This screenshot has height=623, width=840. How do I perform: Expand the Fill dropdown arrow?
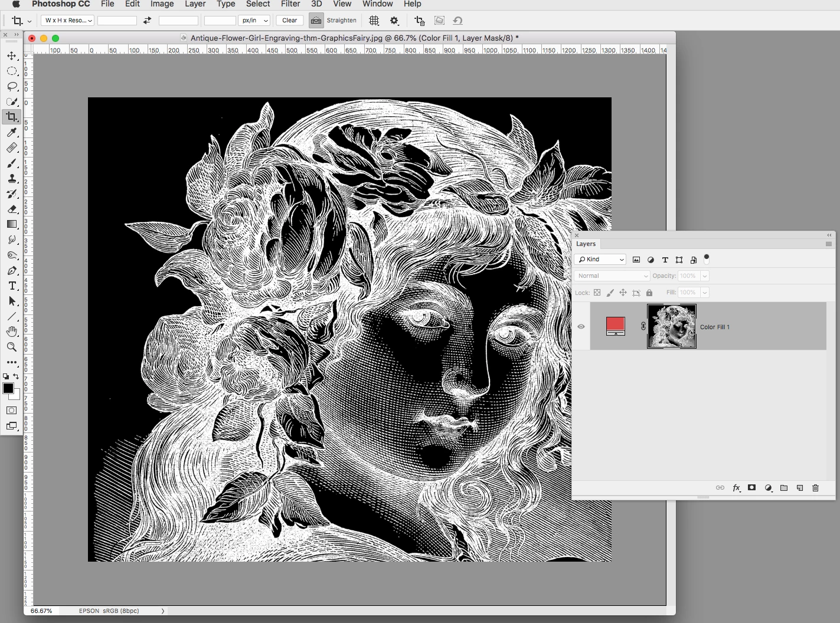[x=704, y=293]
